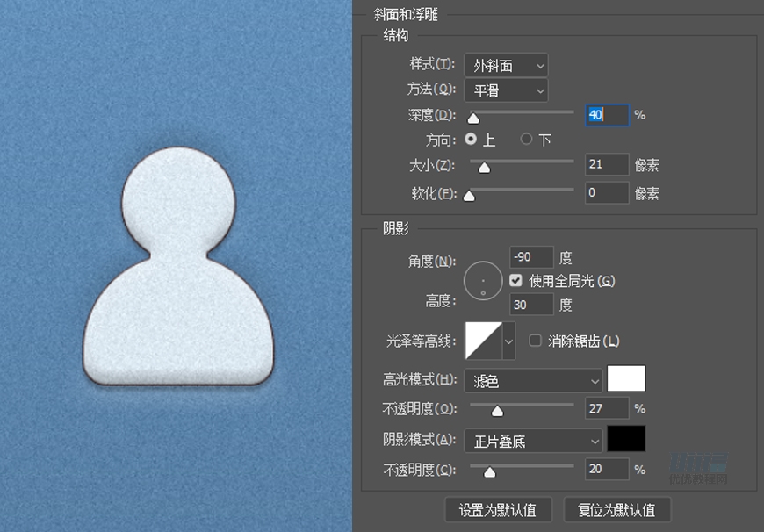The height and width of the screenshot is (532, 764).
Task: Toggle the 使用全局光 global light checkbox
Action: point(515,281)
